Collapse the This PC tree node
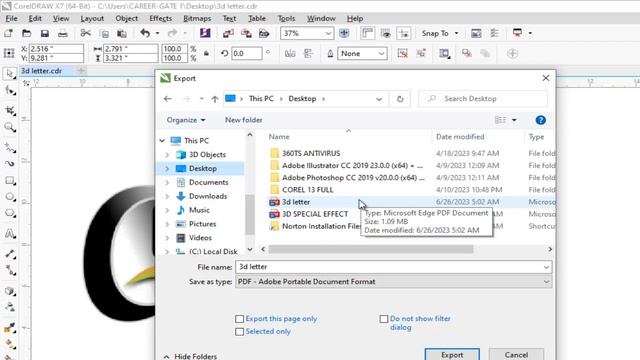Viewport: 640px width, 360px height. (162, 141)
